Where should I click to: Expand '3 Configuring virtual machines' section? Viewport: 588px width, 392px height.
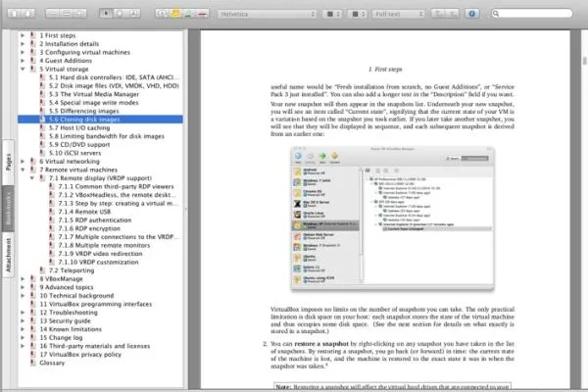[23, 52]
